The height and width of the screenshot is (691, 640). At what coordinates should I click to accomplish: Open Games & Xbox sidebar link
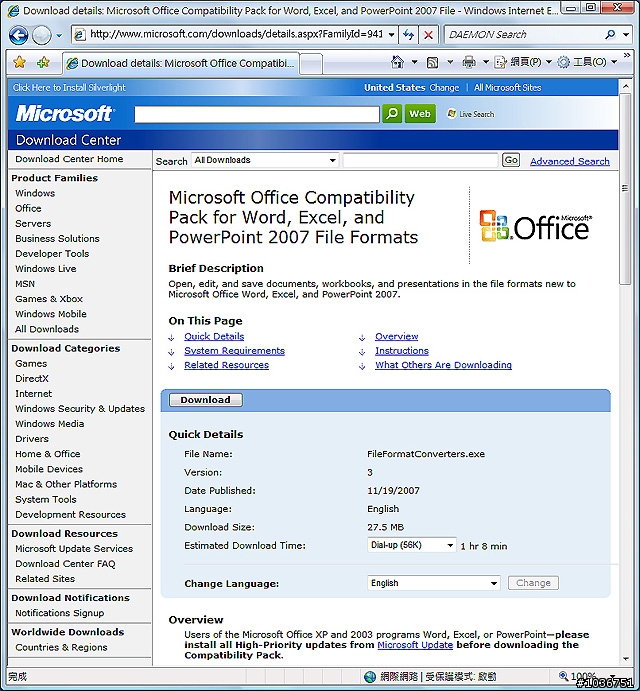pos(49,299)
